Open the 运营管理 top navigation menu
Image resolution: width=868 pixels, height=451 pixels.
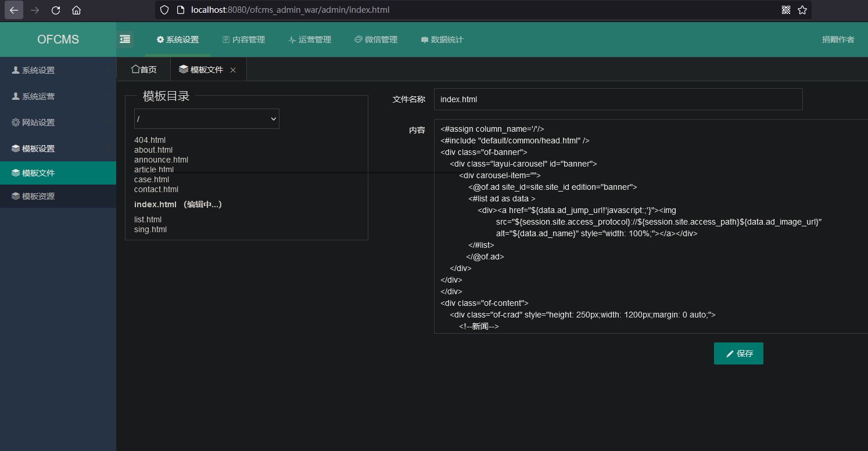(x=310, y=39)
